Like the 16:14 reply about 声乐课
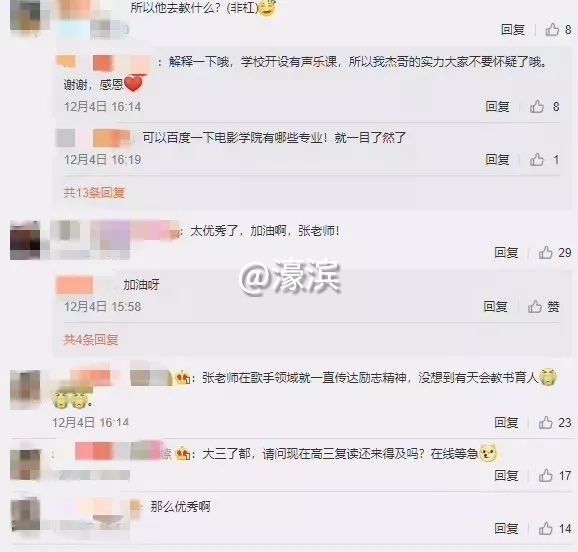Image resolution: width=578 pixels, height=552 pixels. pyautogui.click(x=537, y=107)
